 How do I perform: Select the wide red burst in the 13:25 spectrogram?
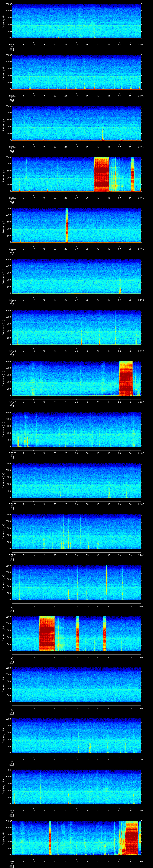pyautogui.click(x=102, y=174)
